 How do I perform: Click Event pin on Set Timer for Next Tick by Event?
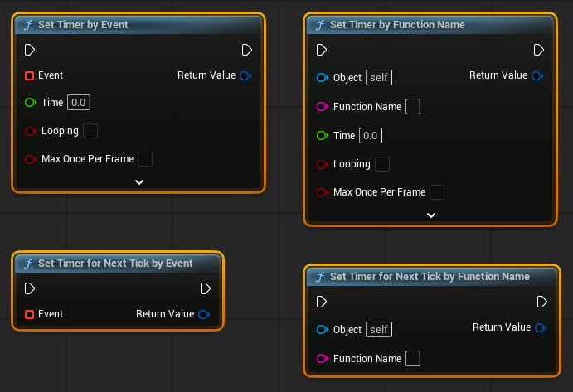29,314
